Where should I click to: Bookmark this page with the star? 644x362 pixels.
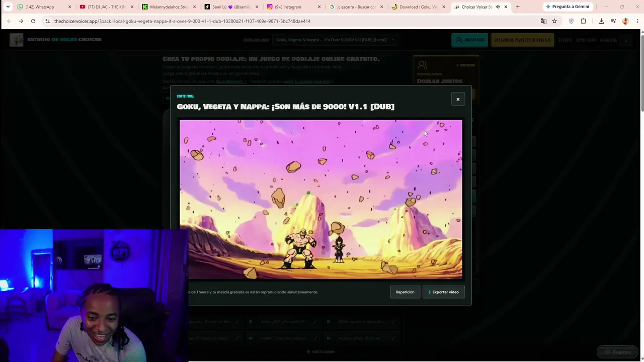(x=554, y=21)
